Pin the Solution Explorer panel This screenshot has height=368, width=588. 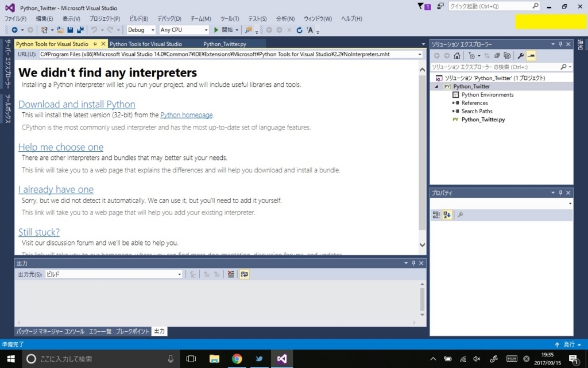click(560, 44)
